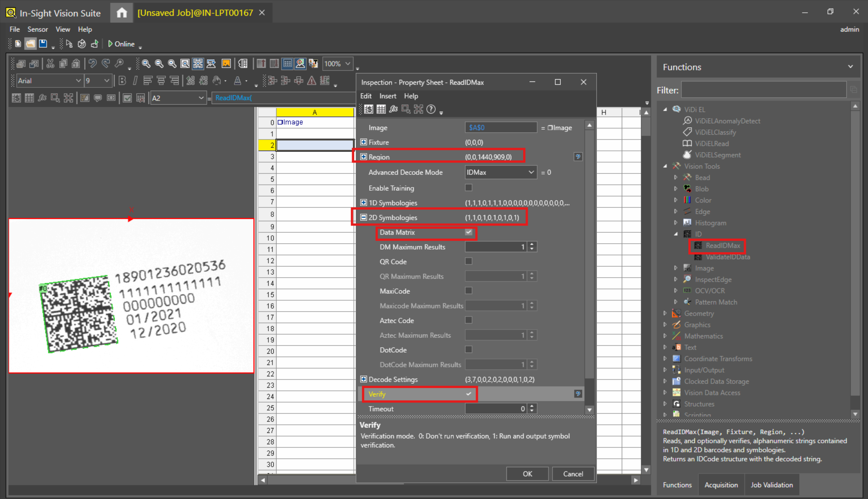The height and width of the screenshot is (499, 868).
Task: Enable the DotCode checkbox
Action: [468, 350]
